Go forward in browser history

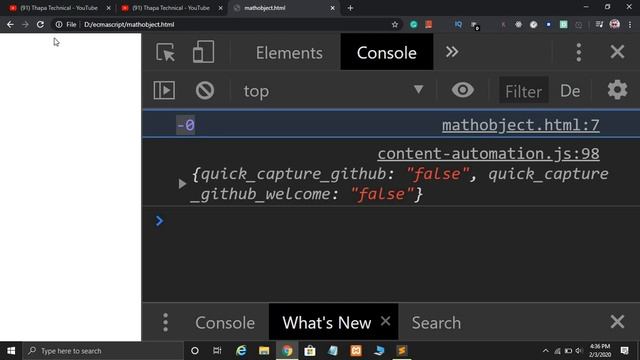click(x=25, y=24)
